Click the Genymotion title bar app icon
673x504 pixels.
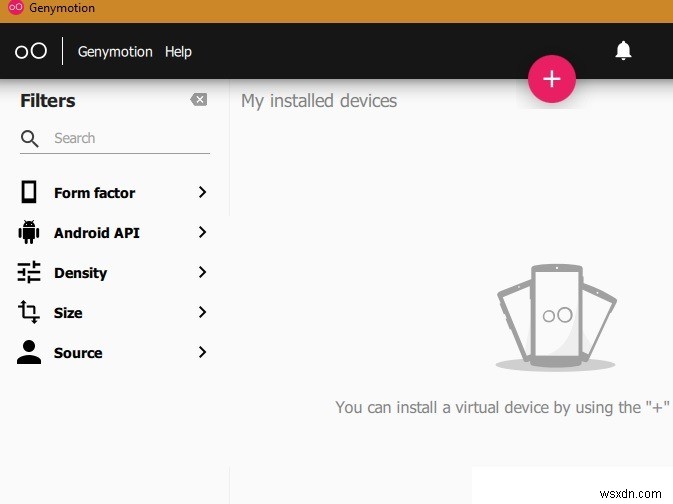point(16,7)
